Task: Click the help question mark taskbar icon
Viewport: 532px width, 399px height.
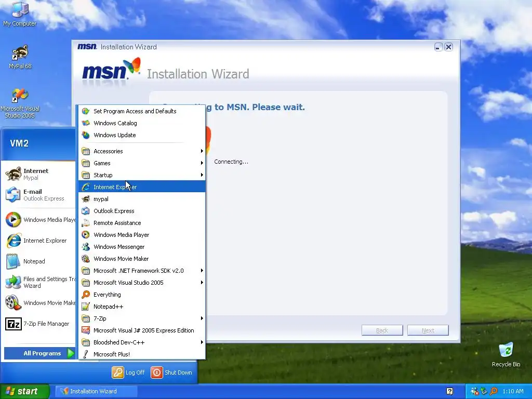Action: click(x=450, y=391)
